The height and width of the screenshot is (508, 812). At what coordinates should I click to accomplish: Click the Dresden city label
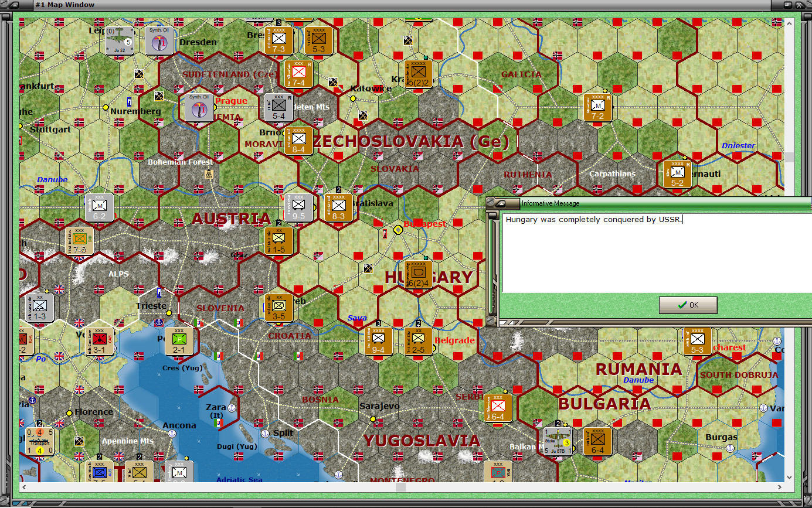click(x=198, y=42)
